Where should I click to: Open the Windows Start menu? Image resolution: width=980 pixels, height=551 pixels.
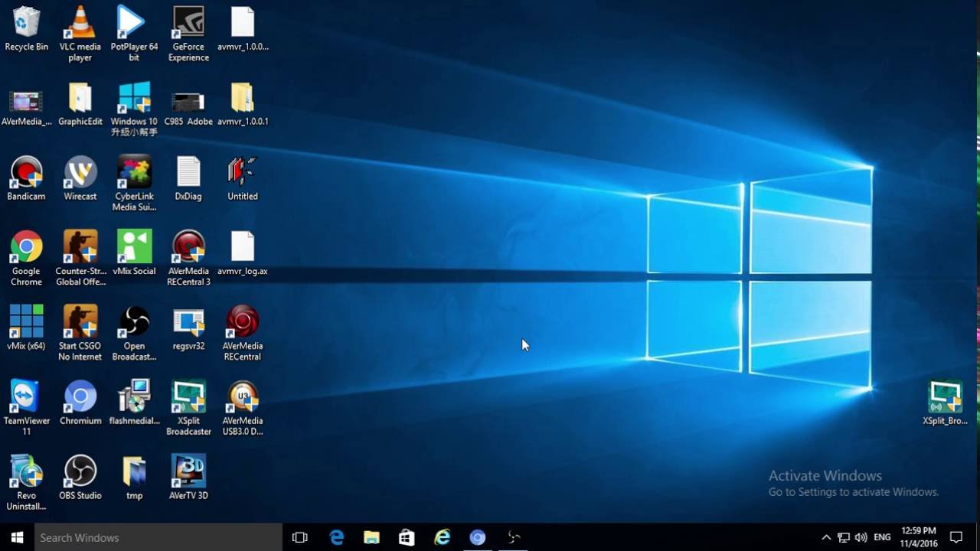(x=17, y=537)
